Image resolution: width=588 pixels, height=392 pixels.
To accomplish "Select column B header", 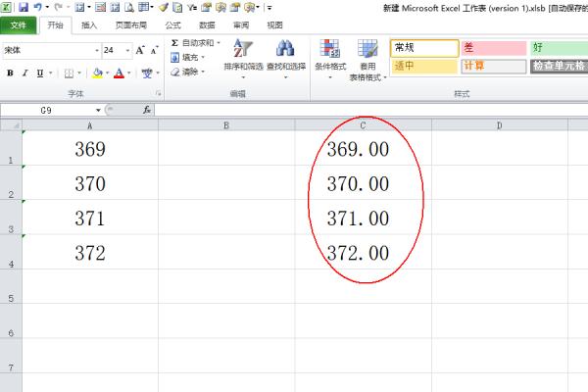I will [226, 125].
